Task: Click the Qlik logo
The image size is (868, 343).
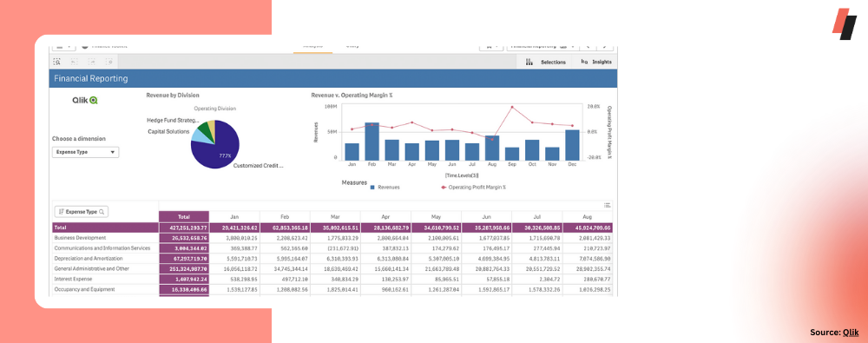Action: 85,101
